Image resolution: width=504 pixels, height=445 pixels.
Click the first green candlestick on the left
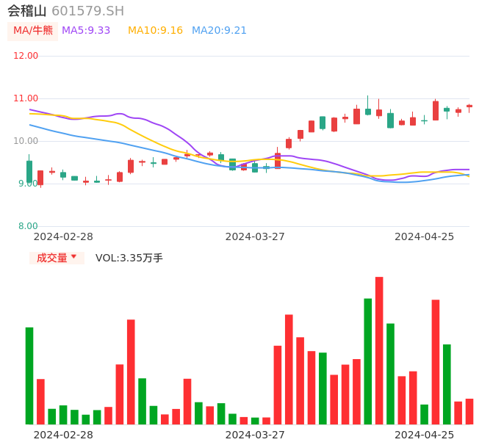[29, 171]
